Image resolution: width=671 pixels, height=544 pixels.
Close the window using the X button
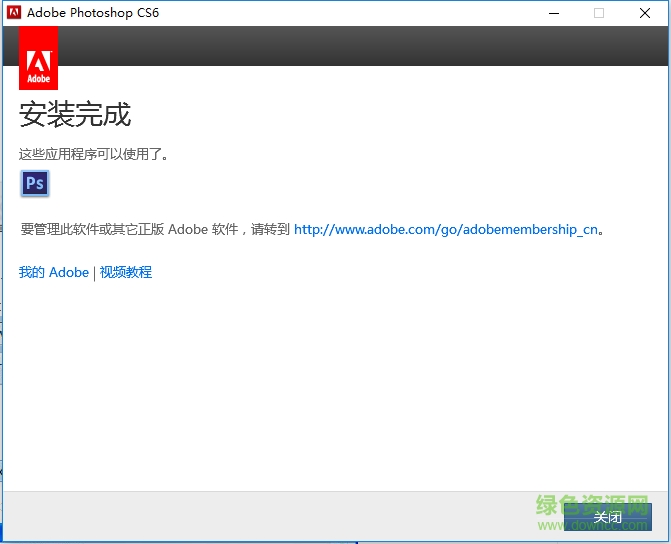pos(645,13)
